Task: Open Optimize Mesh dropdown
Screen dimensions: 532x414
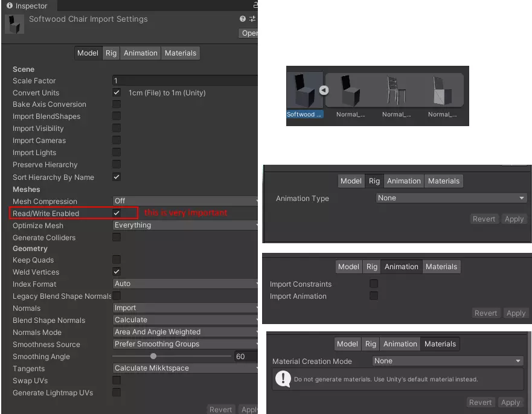Action: point(185,225)
